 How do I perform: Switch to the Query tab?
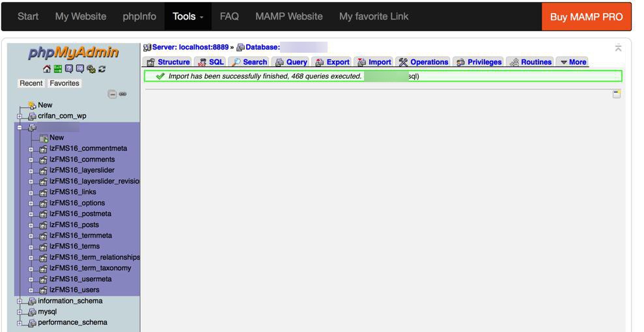pos(290,62)
